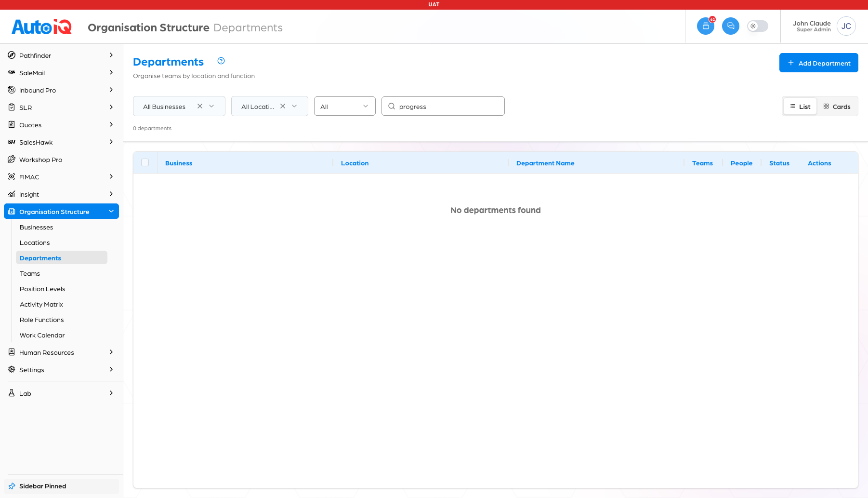Click the search field containing progress
Screen dimensions: 868x498
(443, 106)
